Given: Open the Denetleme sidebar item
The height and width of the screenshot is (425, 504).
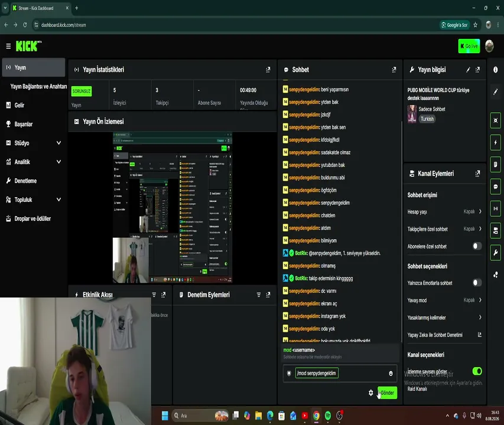Looking at the screenshot, I should point(34,181).
